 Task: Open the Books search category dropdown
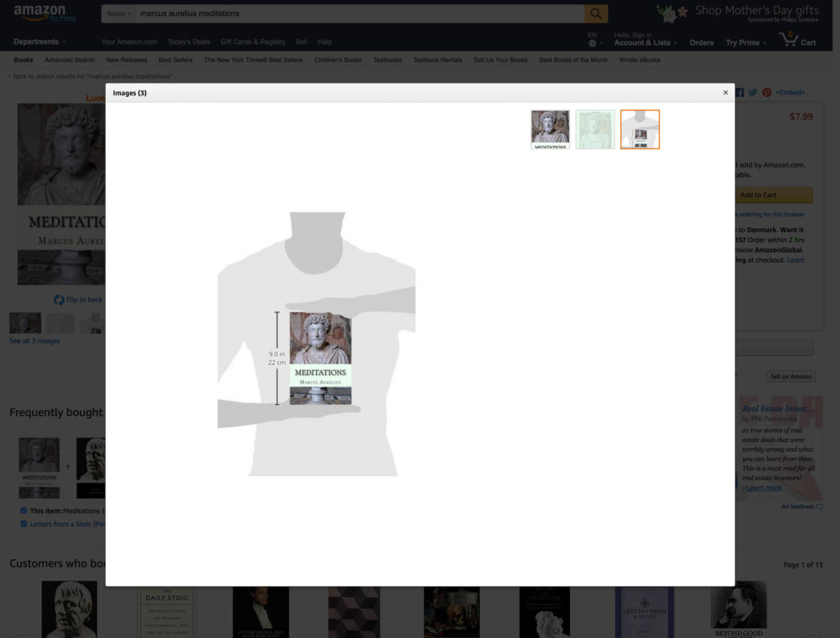click(x=118, y=14)
